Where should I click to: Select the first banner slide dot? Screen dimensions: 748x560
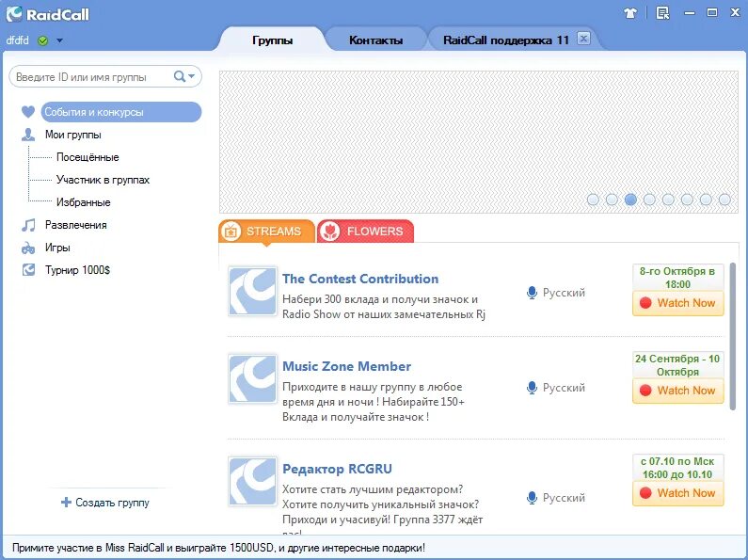point(593,200)
